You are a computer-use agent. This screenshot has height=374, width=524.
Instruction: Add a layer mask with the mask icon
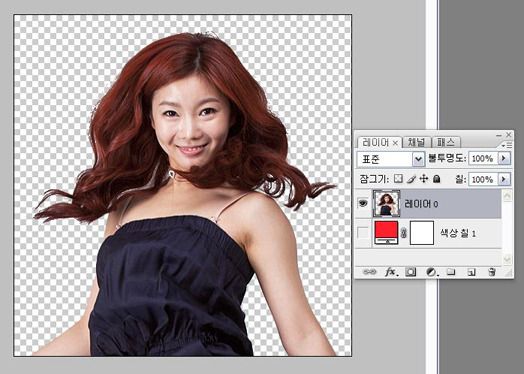[410, 272]
